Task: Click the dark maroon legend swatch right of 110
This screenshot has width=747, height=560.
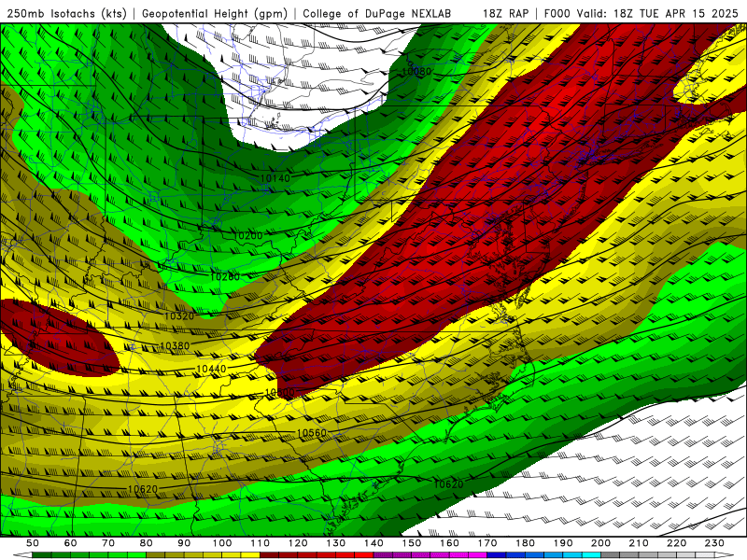Action: click(x=269, y=555)
